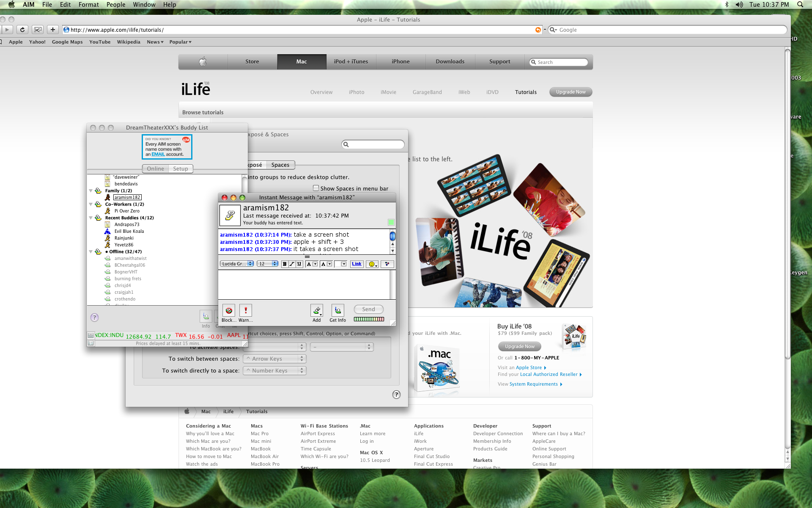Viewport: 812px width, 508px height.
Task: Open the AIM menu in the menu bar
Action: [28, 5]
